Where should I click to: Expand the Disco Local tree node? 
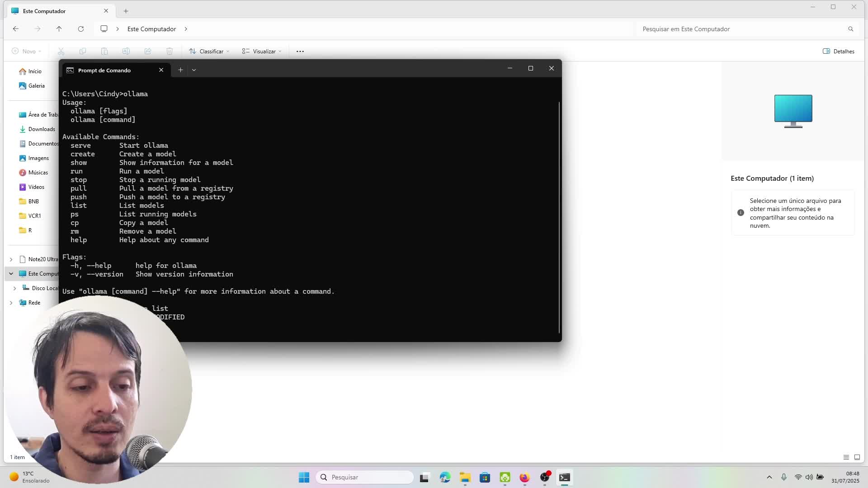click(14, 288)
